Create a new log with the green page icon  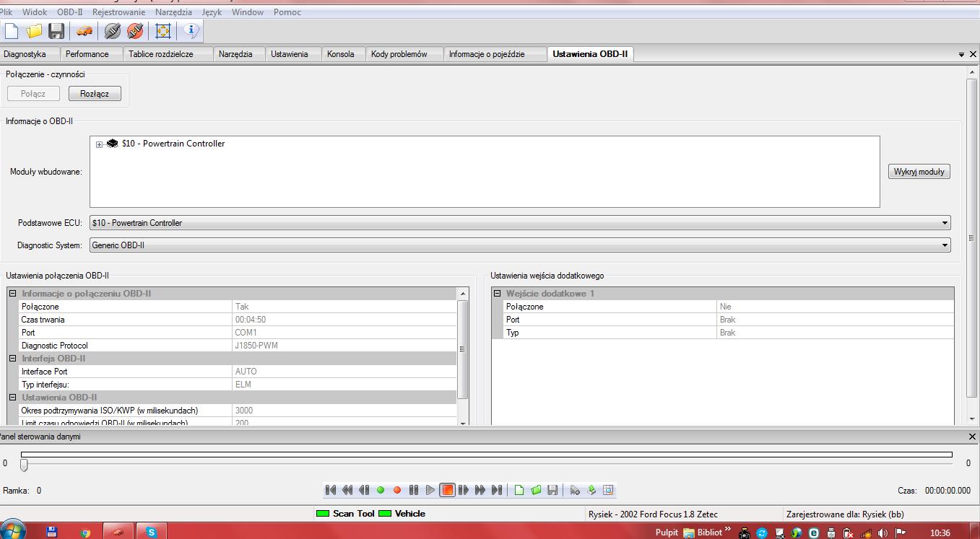coord(519,490)
